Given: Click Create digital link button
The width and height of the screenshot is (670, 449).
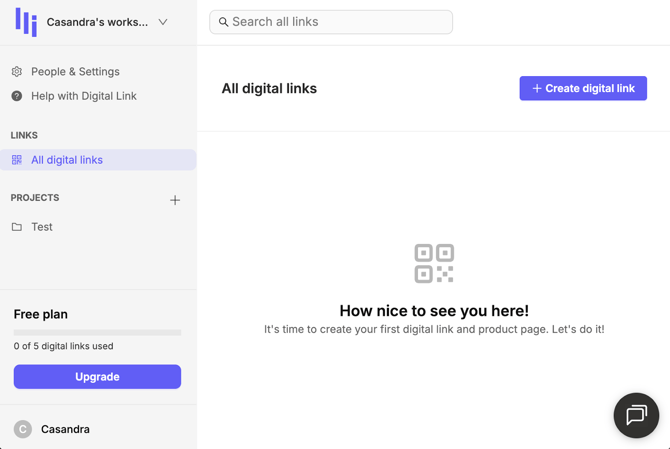Looking at the screenshot, I should [583, 88].
